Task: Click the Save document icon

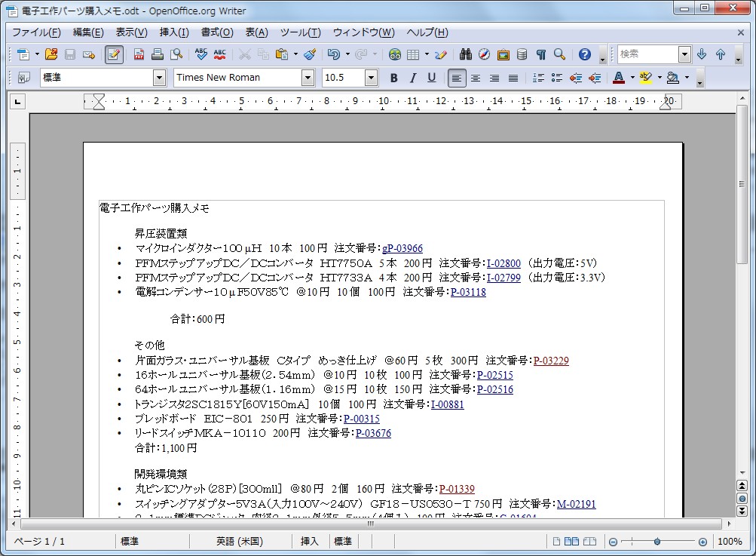Action: pyautogui.click(x=70, y=54)
